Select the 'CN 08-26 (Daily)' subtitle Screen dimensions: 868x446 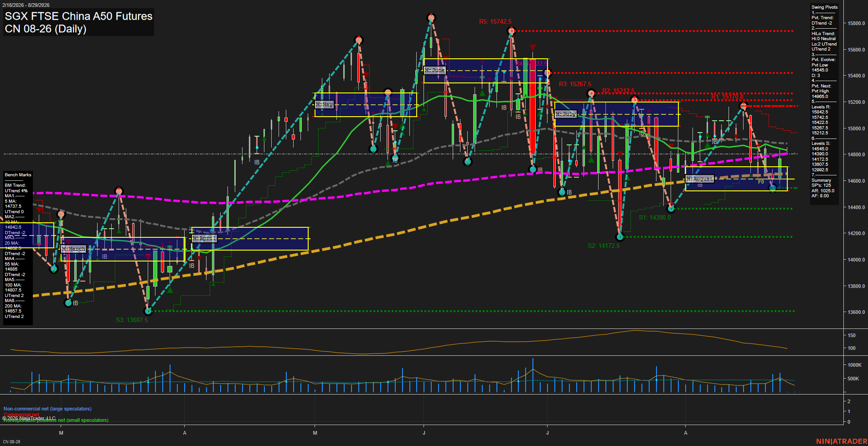click(46, 29)
